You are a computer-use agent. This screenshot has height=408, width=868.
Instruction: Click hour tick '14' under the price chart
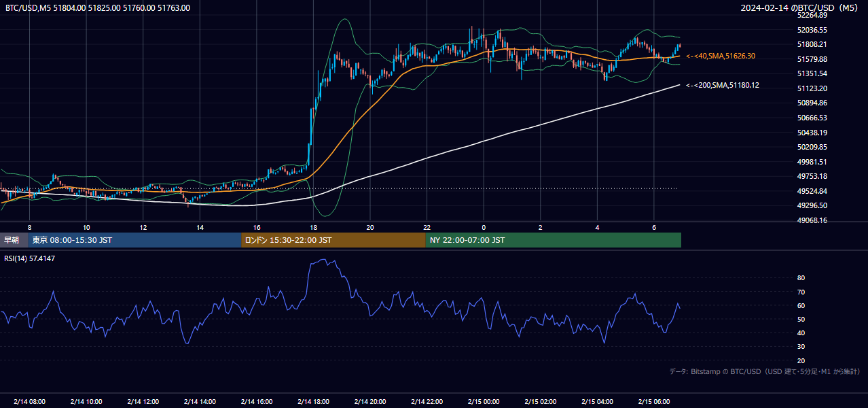pos(200,227)
